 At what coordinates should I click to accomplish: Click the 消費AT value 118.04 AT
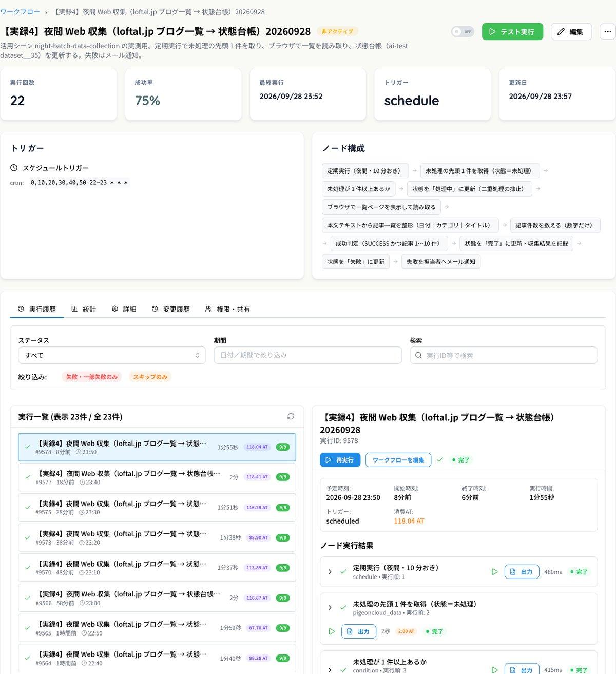pyautogui.click(x=409, y=521)
